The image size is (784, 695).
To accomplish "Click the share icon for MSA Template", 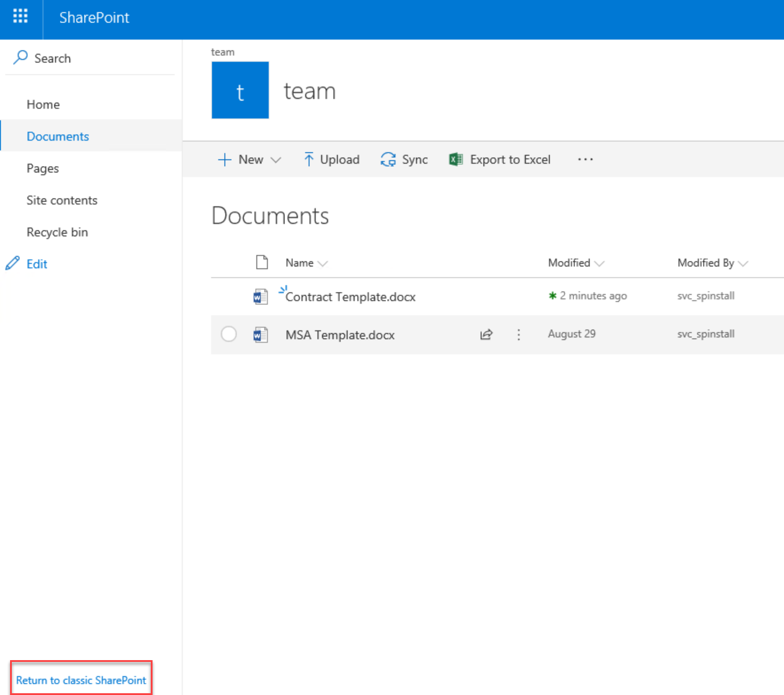I will 486,334.
